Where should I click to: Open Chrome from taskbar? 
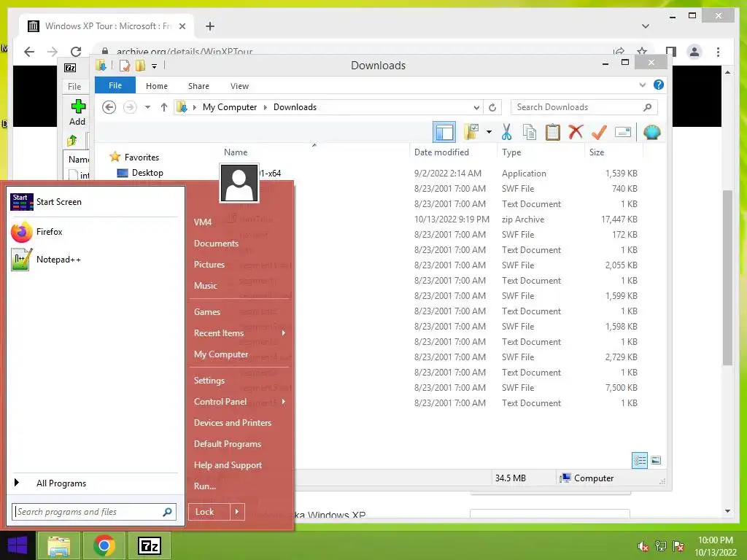pos(104,546)
